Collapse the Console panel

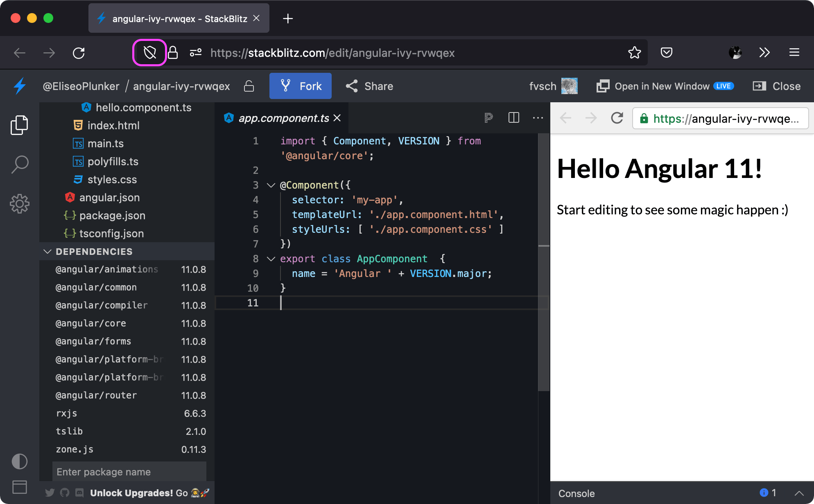point(799,493)
